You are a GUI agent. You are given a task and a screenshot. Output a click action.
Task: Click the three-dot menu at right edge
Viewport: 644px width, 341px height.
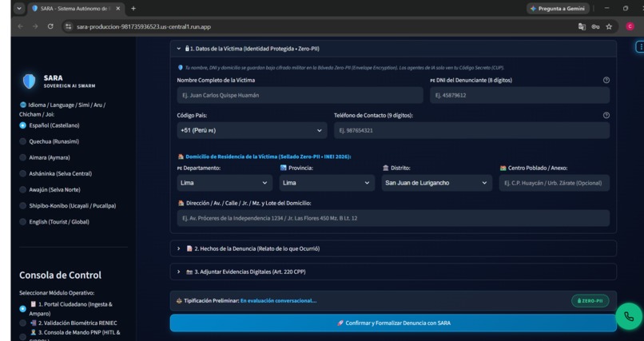[640, 47]
